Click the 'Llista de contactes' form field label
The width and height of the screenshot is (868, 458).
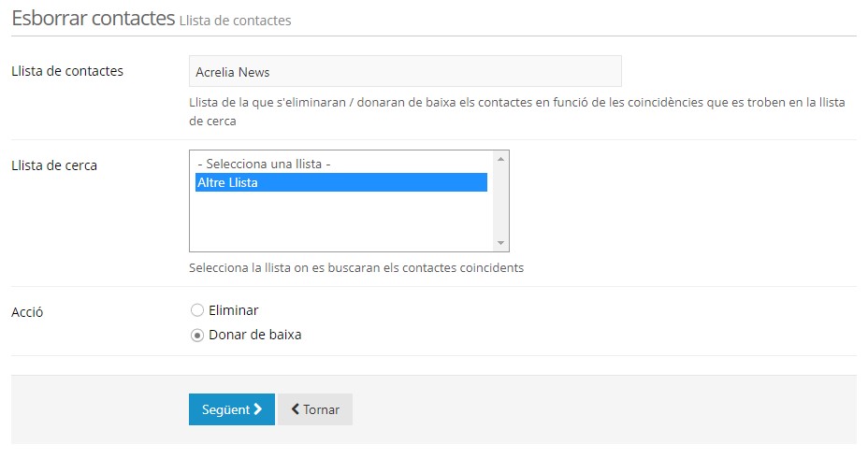(x=66, y=71)
